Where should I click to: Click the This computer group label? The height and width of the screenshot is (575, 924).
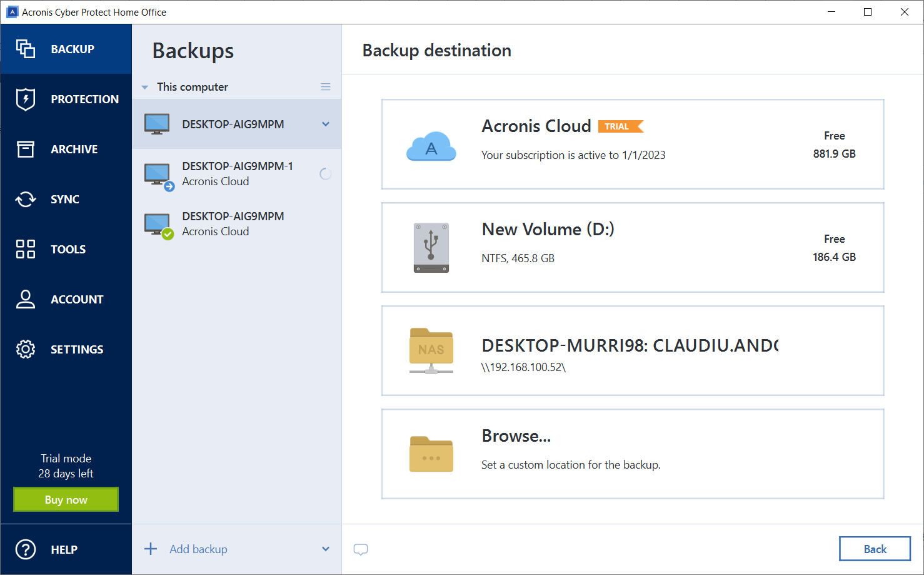193,87
